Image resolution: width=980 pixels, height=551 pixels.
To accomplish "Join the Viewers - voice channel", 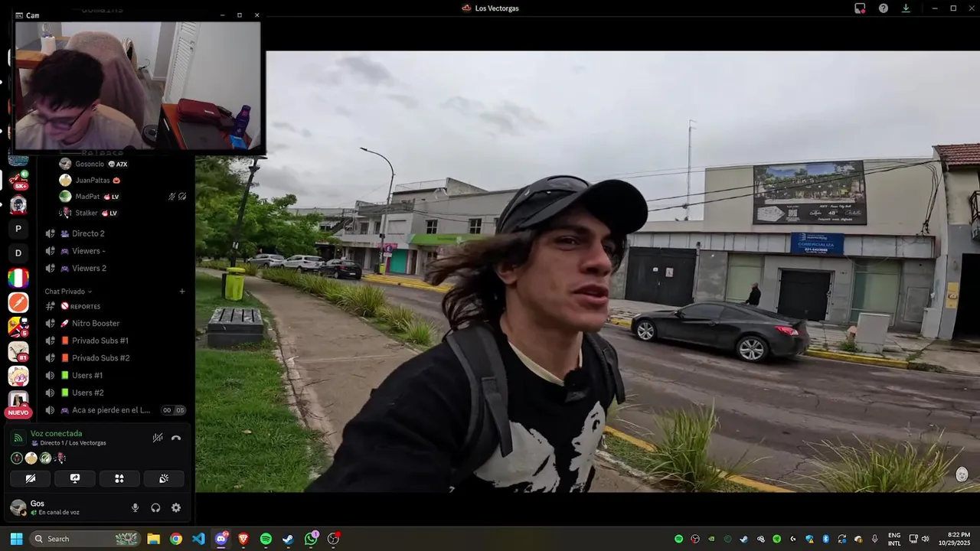I will point(115,251).
